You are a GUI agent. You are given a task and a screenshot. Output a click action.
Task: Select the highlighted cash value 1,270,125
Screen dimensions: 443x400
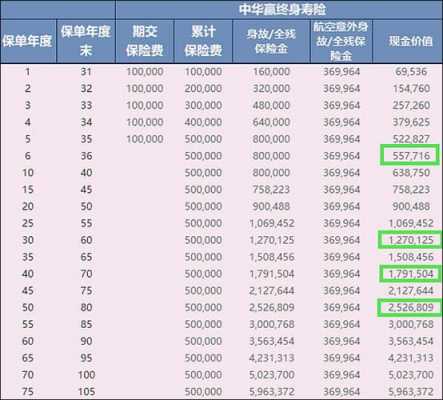tap(411, 240)
